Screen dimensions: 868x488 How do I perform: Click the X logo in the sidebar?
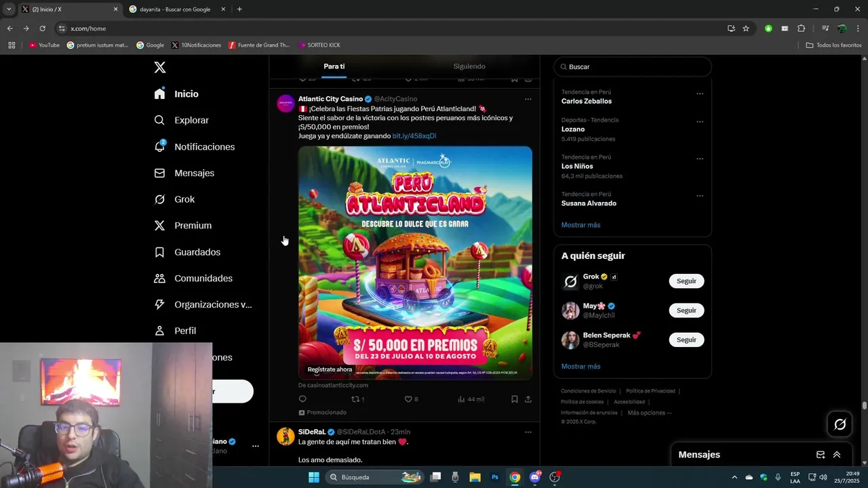(x=159, y=67)
